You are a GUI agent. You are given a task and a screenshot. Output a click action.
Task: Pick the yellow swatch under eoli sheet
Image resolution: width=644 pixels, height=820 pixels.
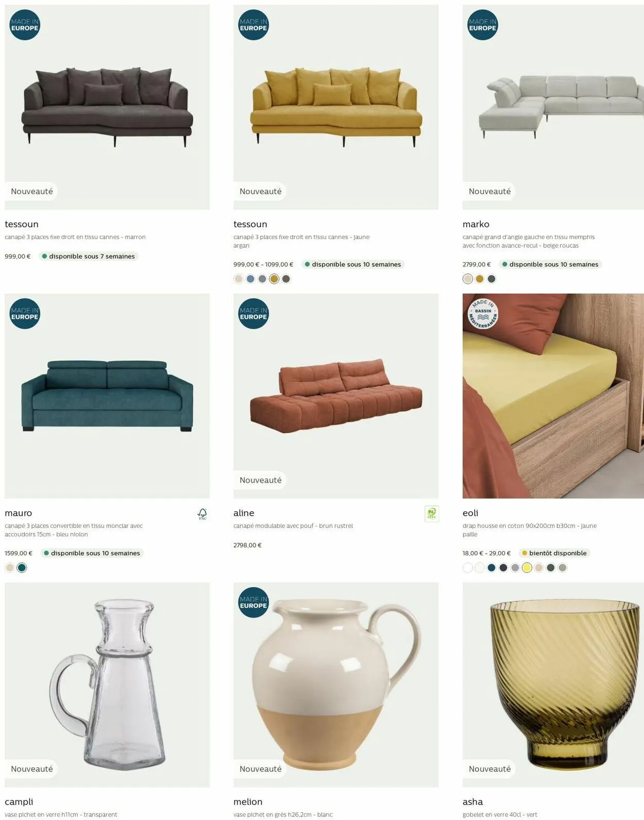pos(527,568)
